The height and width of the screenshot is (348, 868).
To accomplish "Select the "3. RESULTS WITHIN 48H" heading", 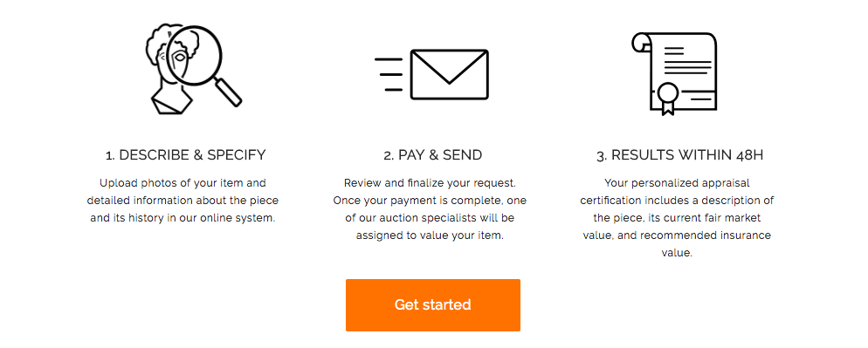I will 679,155.
